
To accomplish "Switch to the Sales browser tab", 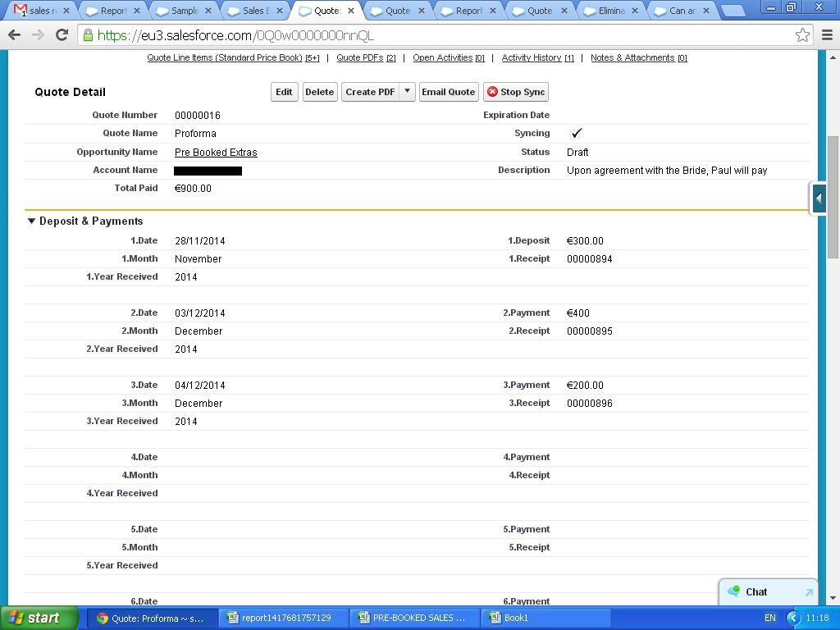I will (x=254, y=11).
